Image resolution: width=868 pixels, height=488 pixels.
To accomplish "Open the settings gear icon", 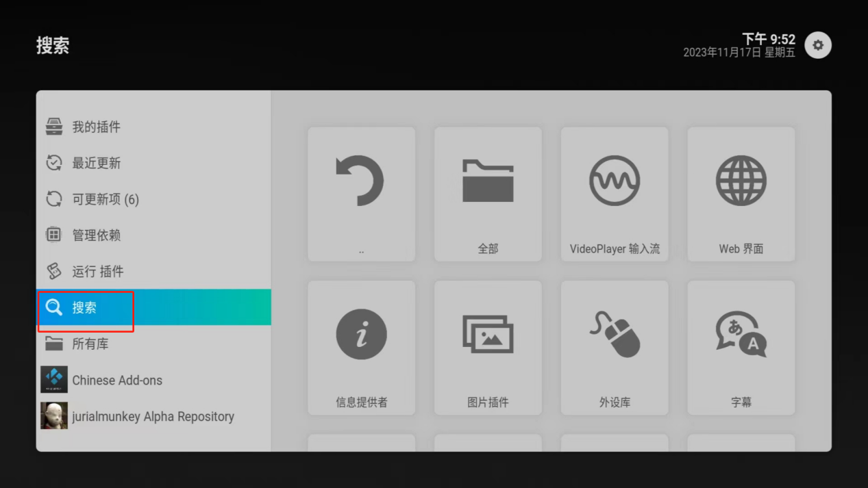I will [817, 45].
